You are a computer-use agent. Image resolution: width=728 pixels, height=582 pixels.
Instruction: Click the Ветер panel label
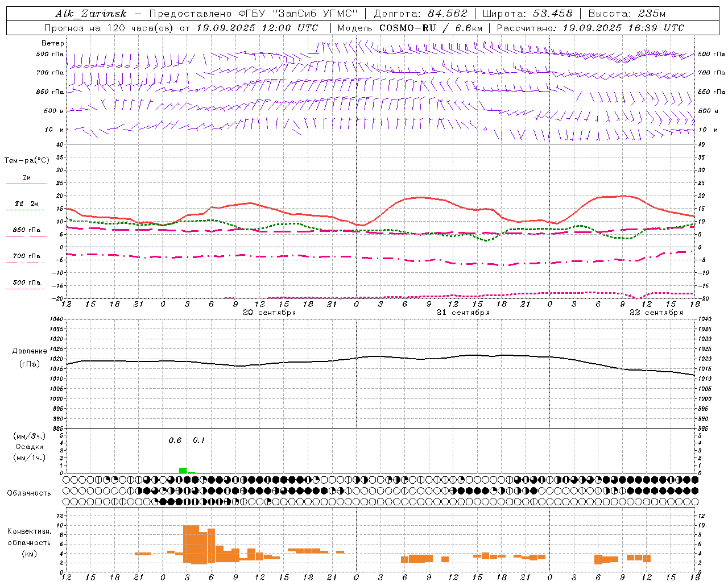click(x=53, y=43)
